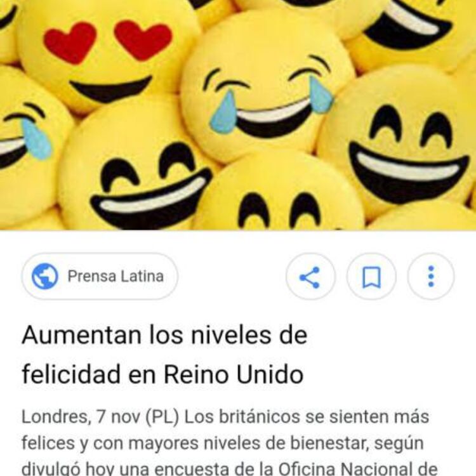Open the three-dot more options menu
Screen dimensions: 476x476
coord(431,277)
